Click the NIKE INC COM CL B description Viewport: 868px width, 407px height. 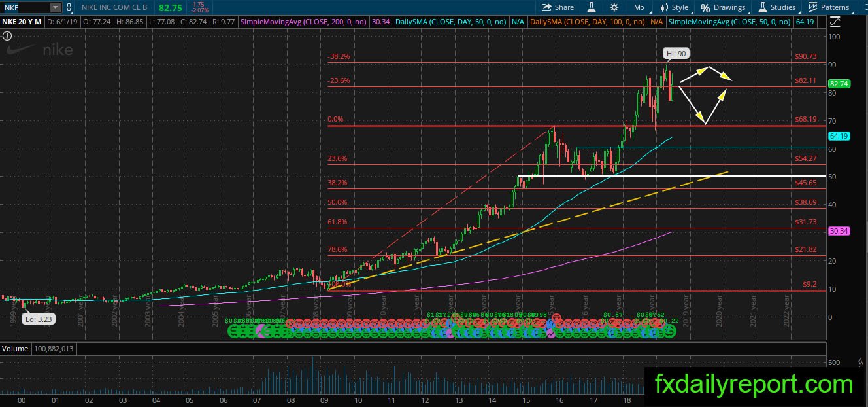pos(114,7)
